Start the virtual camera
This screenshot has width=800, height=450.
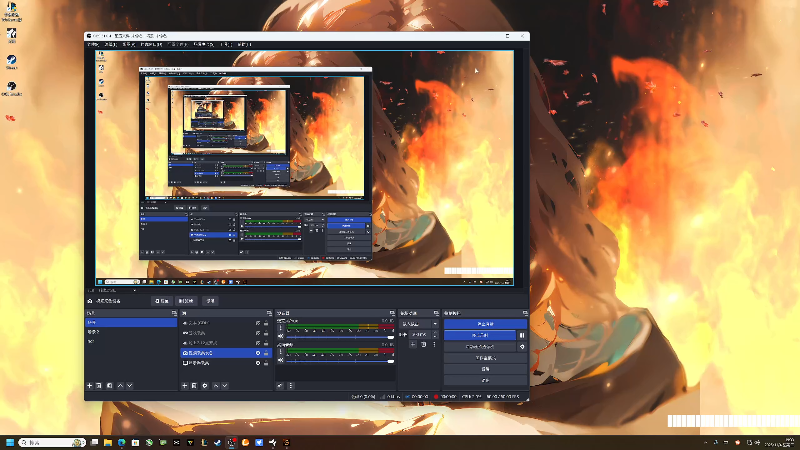click(480, 346)
